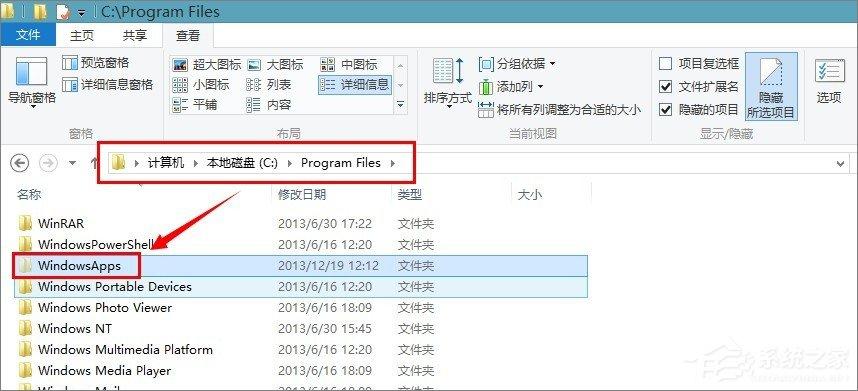Toggle 隐藏的项目 hidden items checkbox

[x=665, y=109]
